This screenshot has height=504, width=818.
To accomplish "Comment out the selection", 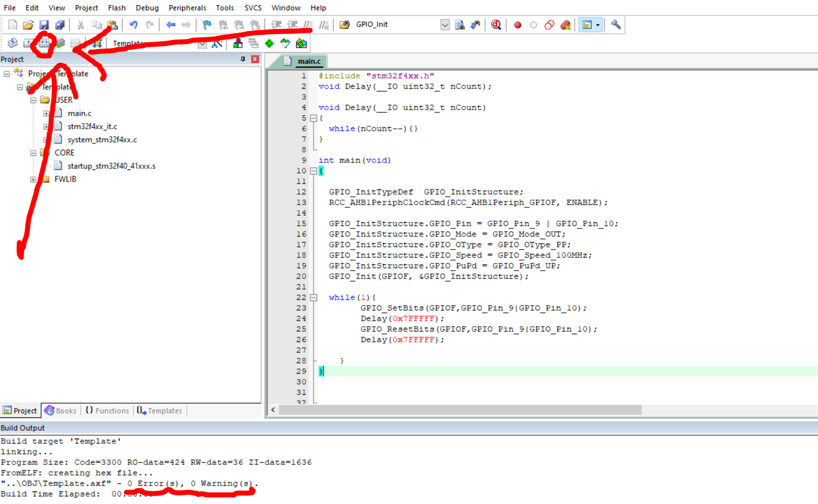I will (x=308, y=25).
